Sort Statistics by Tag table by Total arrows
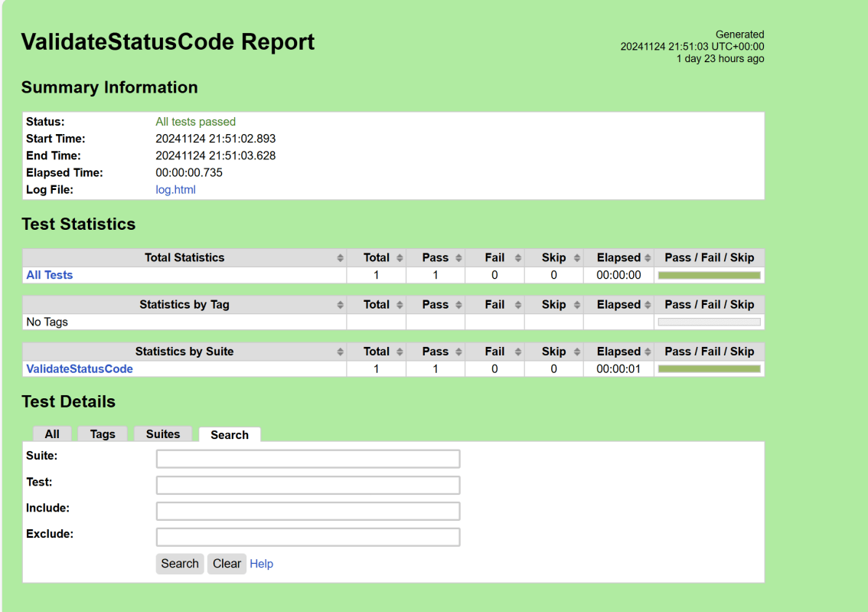The image size is (868, 612). (400, 305)
